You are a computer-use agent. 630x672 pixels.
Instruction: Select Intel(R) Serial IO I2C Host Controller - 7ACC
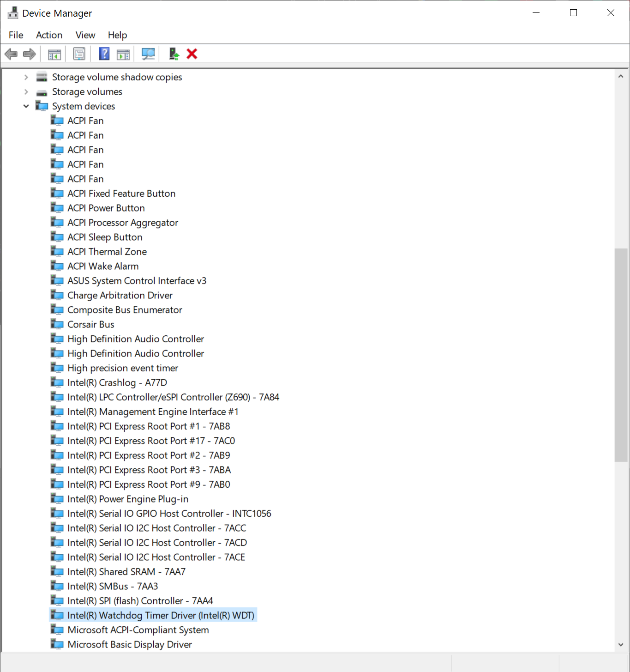(x=157, y=528)
